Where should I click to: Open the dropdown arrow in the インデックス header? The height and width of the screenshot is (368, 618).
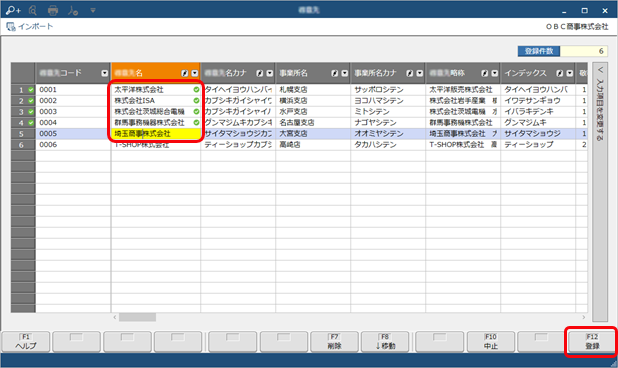[x=570, y=73]
